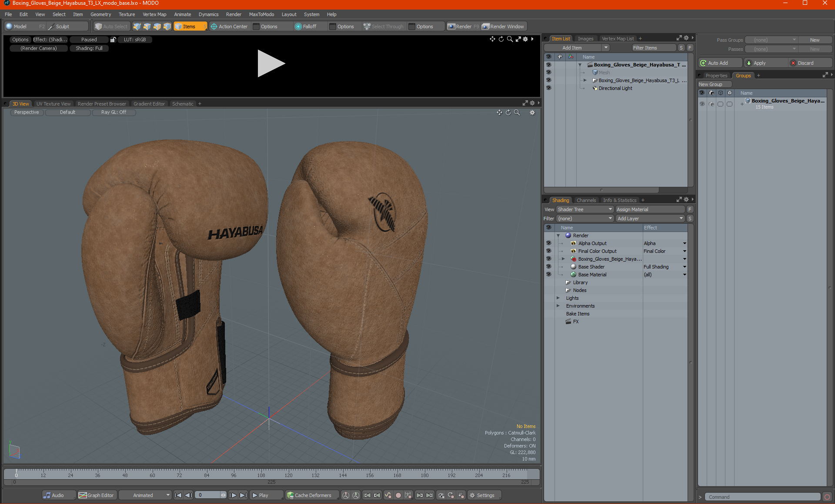Open Pass Groups (none) dropdown
Viewport: 835px width, 504px height.
(x=771, y=40)
